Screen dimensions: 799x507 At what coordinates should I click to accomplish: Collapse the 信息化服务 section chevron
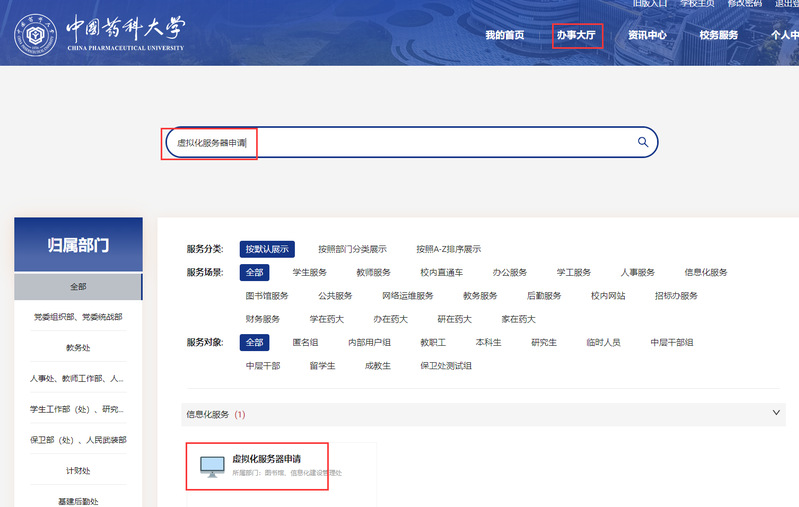pyautogui.click(x=777, y=412)
